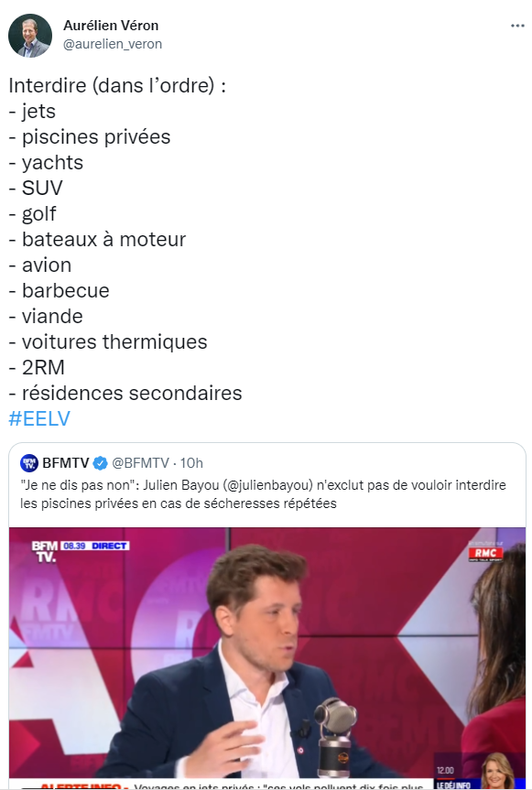
Task: Open the @aurelien_veron handle link
Action: [x=113, y=44]
